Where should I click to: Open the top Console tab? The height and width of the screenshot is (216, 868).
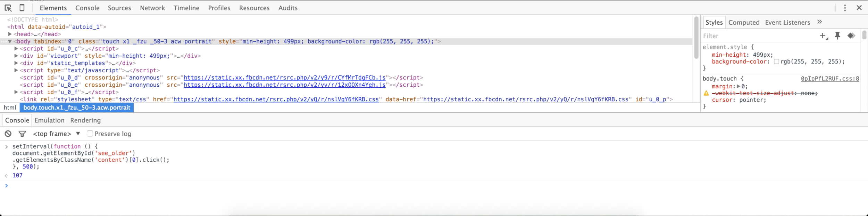pos(87,8)
